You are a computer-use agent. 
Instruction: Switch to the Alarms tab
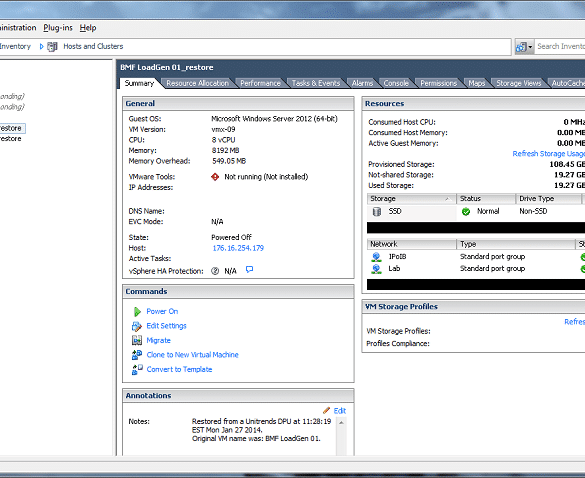362,83
